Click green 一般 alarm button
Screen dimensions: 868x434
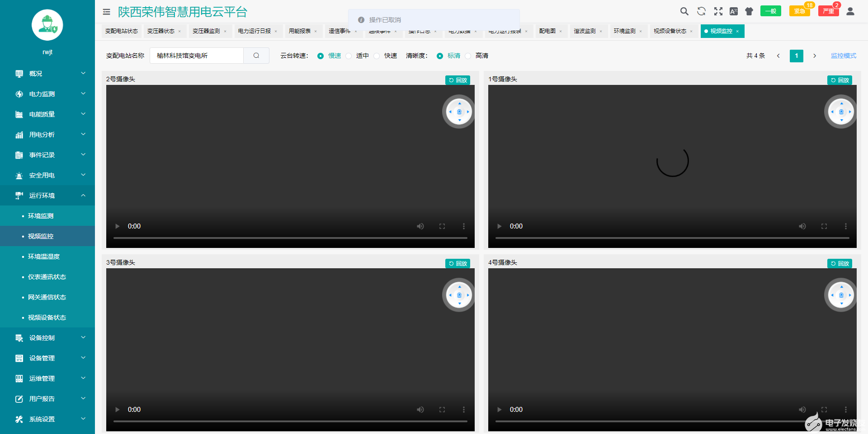click(x=771, y=11)
